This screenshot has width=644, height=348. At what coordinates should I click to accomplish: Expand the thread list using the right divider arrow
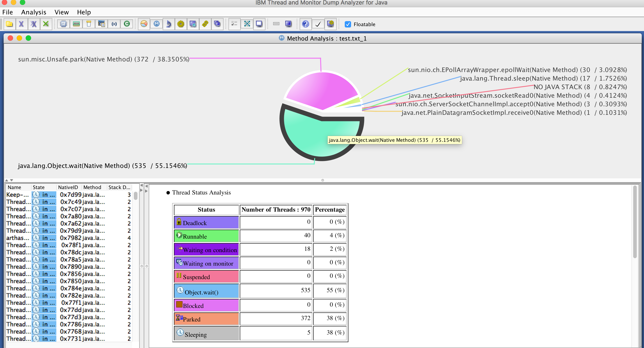pos(142,190)
